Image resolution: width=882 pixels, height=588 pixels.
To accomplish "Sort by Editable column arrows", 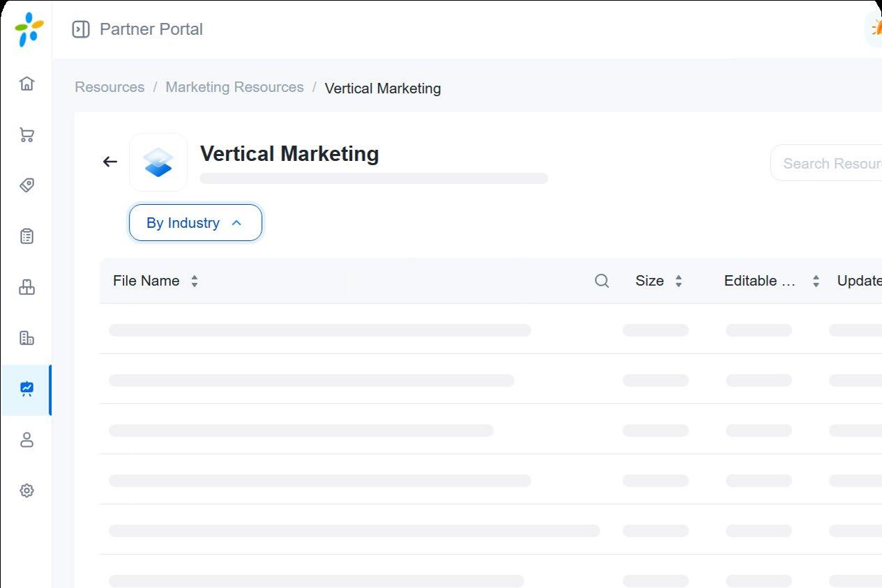I will click(816, 281).
